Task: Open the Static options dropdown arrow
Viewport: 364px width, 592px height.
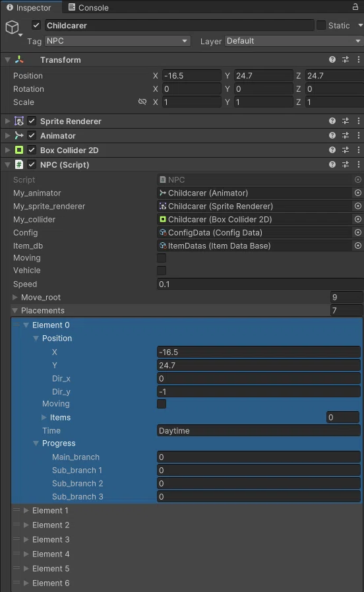Action: click(360, 25)
